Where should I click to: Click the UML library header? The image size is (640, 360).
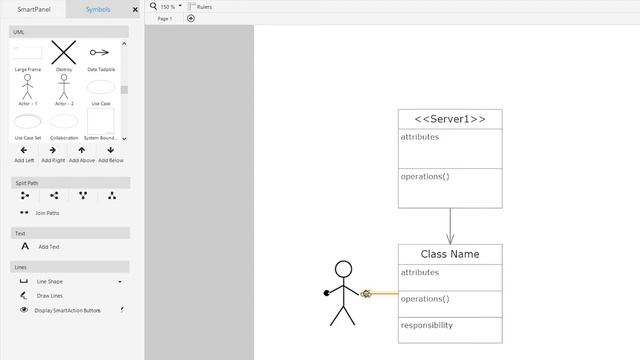[69, 32]
